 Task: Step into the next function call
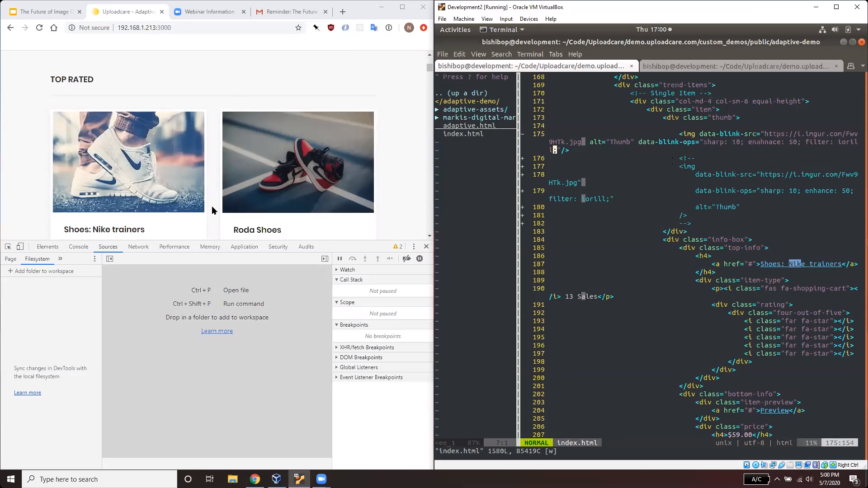(x=365, y=258)
